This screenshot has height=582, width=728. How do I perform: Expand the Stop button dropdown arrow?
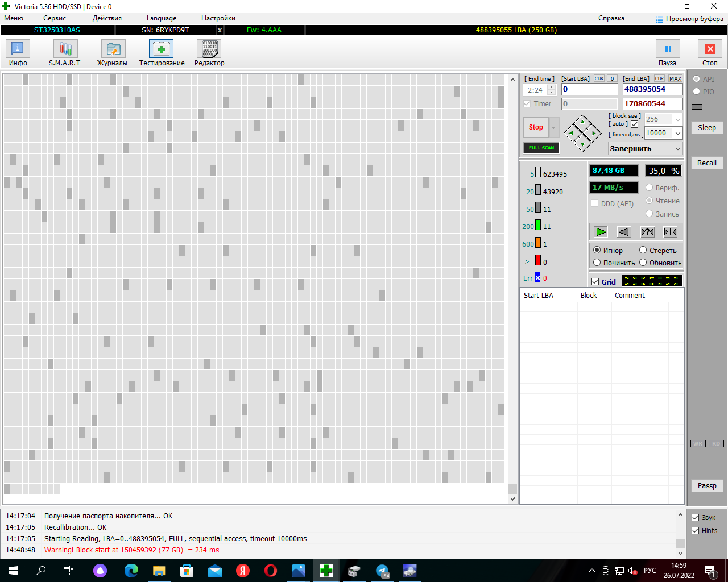point(553,127)
